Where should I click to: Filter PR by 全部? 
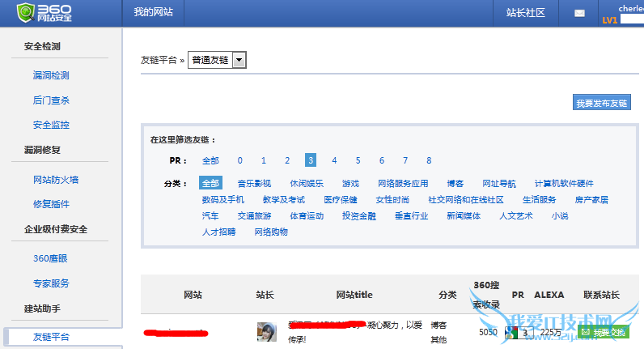click(210, 160)
